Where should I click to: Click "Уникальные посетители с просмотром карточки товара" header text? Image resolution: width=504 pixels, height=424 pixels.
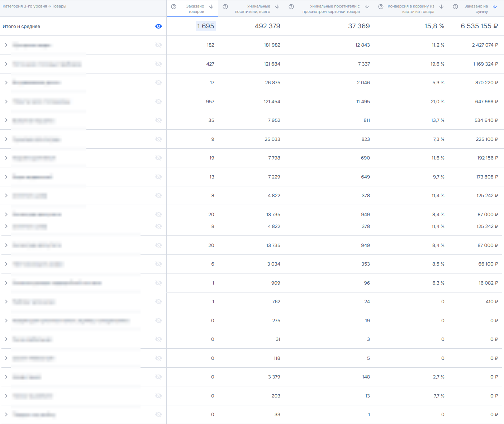point(331,9)
